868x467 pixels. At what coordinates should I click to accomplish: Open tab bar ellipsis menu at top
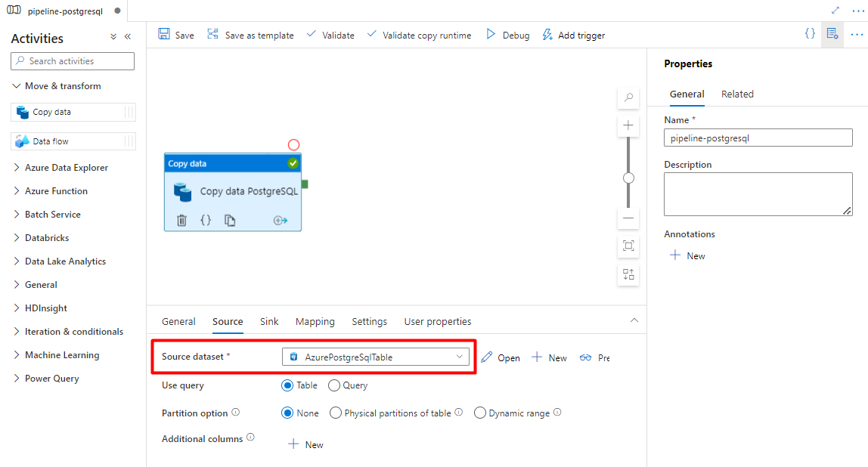pyautogui.click(x=858, y=11)
